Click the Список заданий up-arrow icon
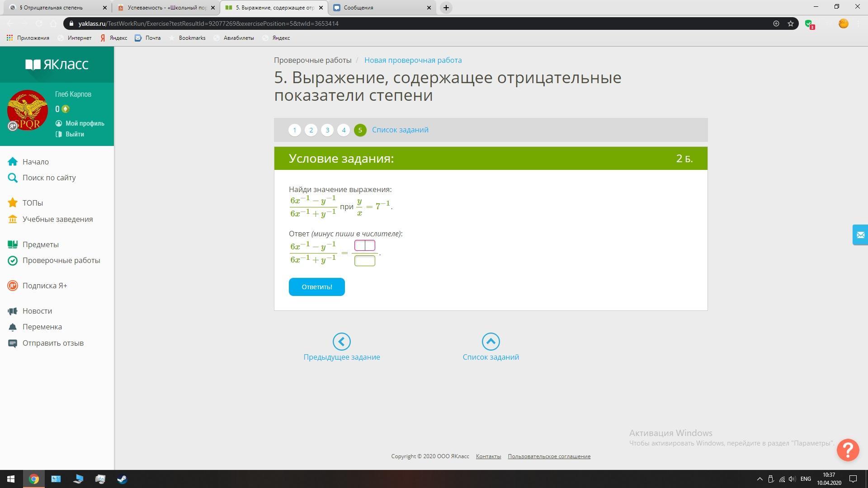 point(491,342)
